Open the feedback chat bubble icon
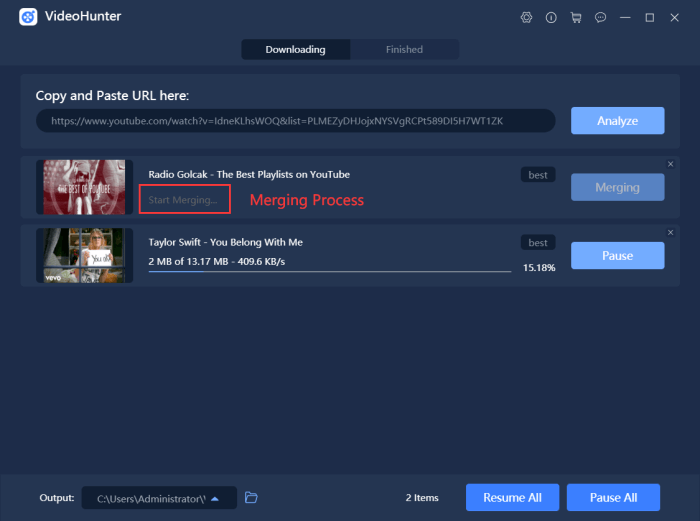Image resolution: width=700 pixels, height=521 pixels. coord(601,18)
